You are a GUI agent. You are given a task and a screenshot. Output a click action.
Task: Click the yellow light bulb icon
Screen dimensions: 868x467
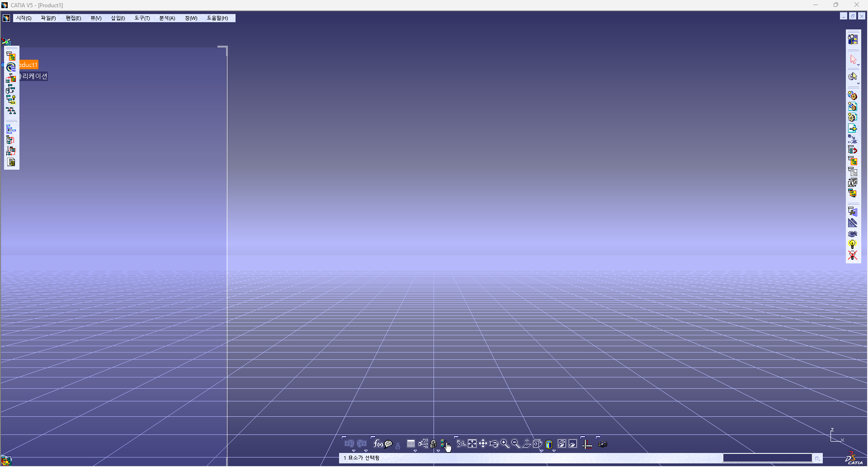click(x=853, y=244)
